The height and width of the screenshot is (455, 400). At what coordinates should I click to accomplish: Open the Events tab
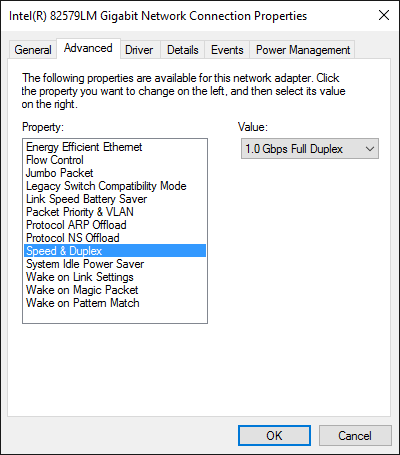point(227,50)
